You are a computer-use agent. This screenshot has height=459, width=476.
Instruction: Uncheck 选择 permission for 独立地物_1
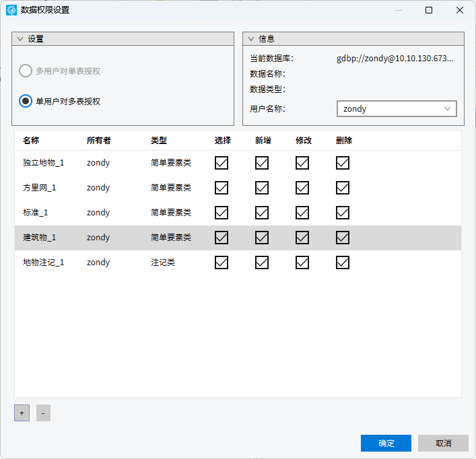tap(222, 163)
